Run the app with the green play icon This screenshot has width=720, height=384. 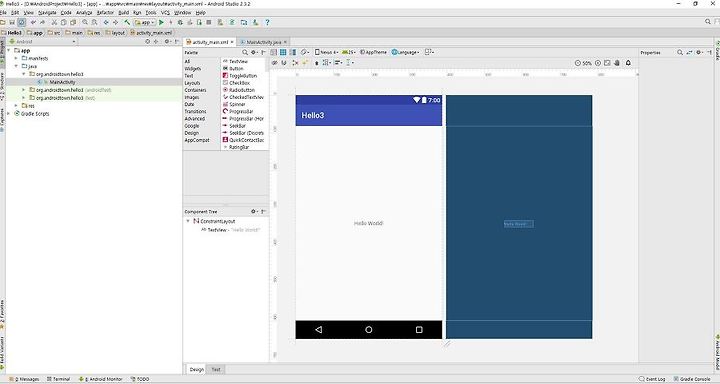161,22
